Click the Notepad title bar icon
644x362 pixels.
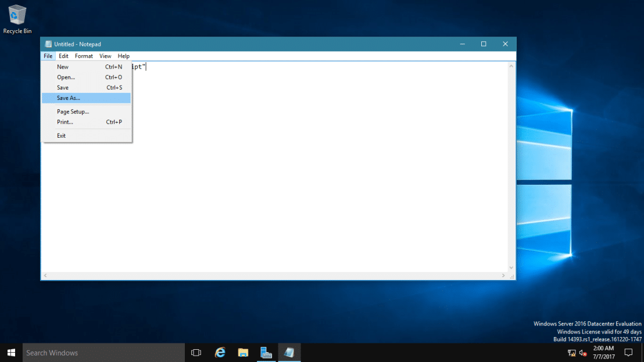tap(48, 44)
